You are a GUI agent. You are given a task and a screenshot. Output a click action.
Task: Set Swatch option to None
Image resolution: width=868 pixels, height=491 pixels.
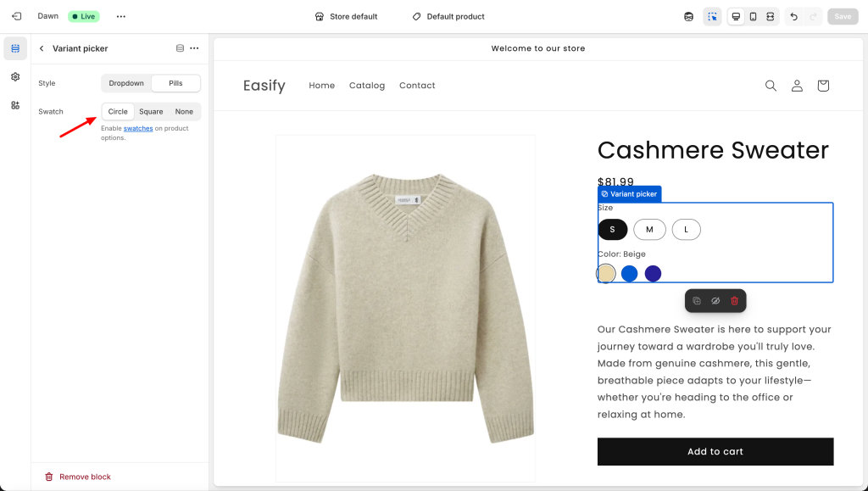[x=184, y=111]
